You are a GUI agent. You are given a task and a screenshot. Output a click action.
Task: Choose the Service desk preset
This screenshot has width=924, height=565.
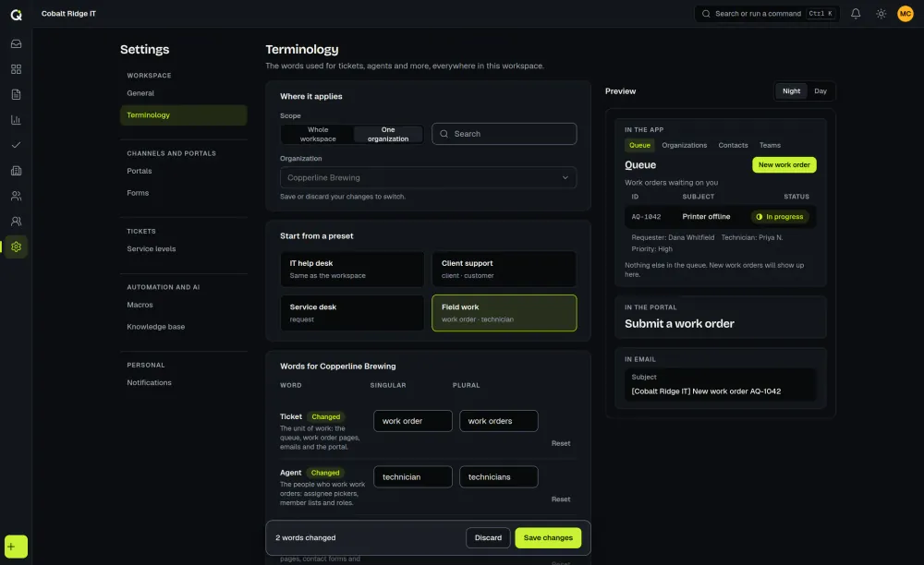(352, 313)
